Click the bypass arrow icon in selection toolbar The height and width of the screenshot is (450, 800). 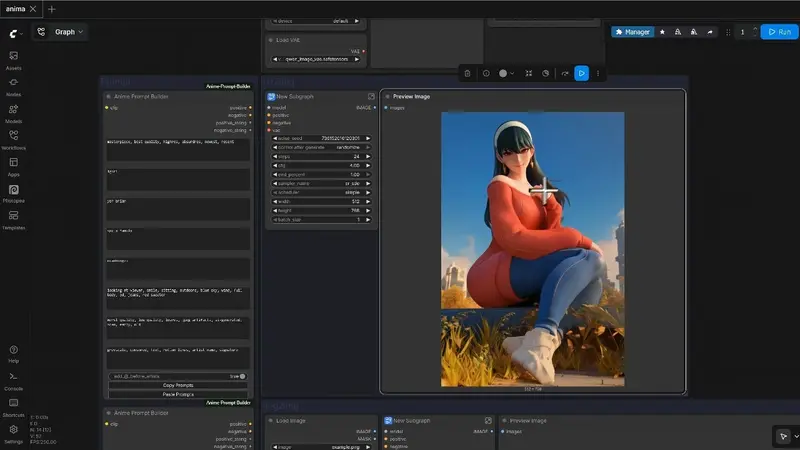[x=565, y=73]
